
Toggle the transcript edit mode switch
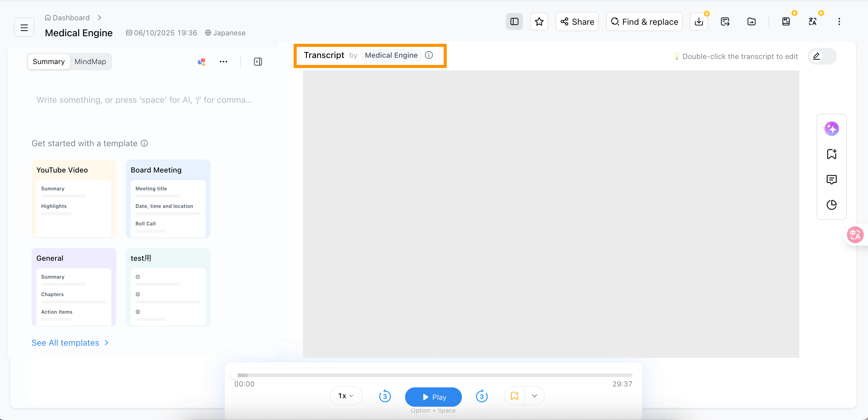click(x=822, y=56)
